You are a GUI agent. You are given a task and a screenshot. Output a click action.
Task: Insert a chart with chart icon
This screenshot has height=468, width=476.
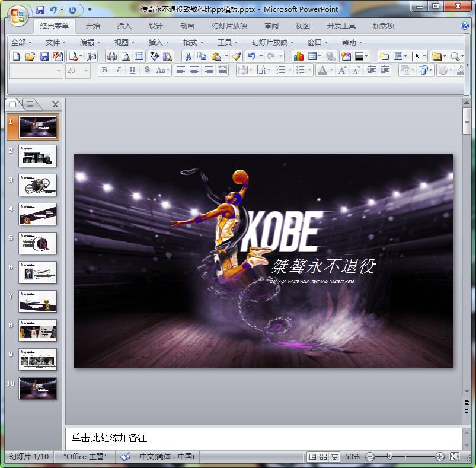[298, 56]
